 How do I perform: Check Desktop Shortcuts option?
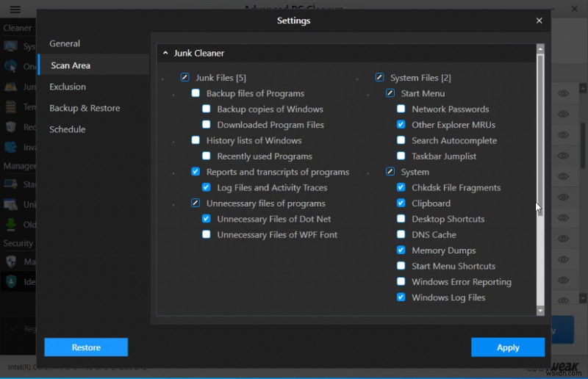[401, 219]
